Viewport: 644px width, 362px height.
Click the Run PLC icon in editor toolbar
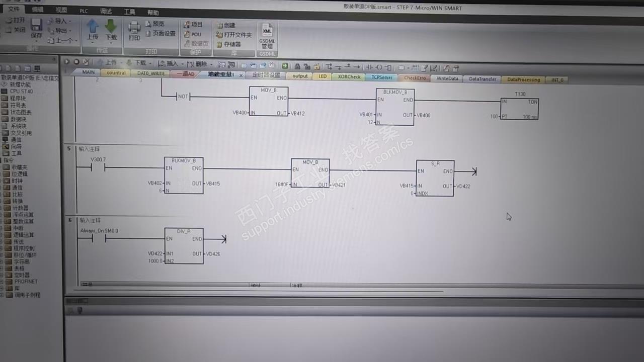[67, 62]
